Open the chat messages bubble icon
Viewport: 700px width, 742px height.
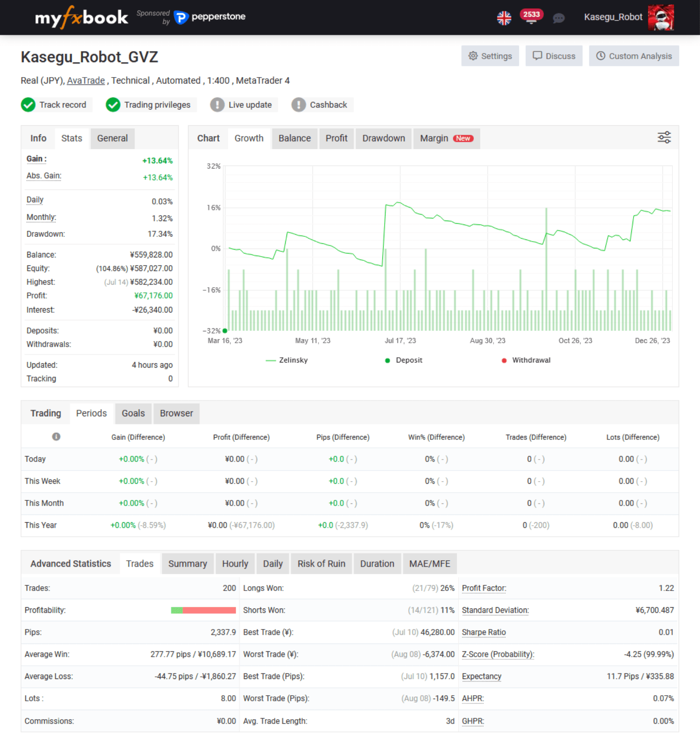(559, 18)
